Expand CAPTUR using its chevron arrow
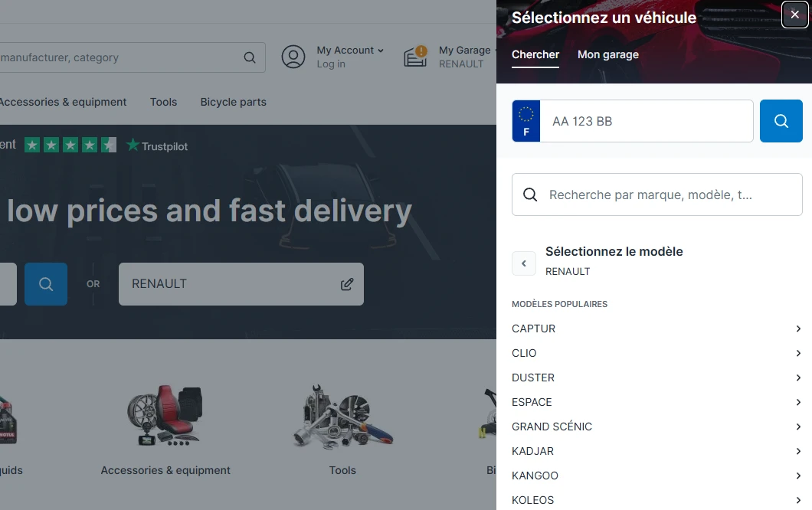This screenshot has height=510, width=812. pyautogui.click(x=798, y=329)
